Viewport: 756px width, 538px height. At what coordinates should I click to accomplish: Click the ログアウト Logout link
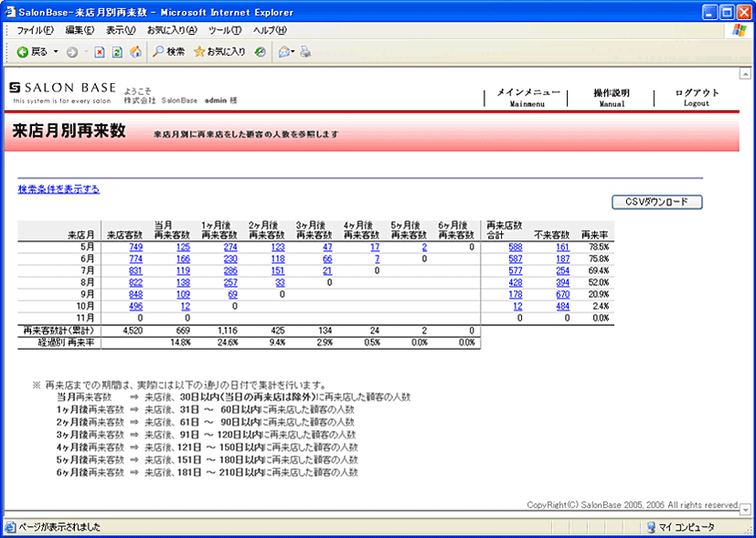point(697,98)
